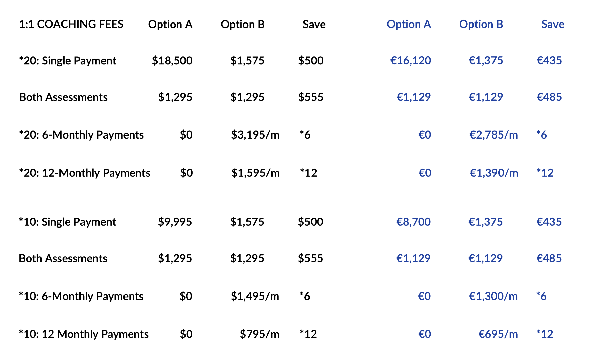
Task: Select the €16,120 euro price
Action: coord(410,61)
